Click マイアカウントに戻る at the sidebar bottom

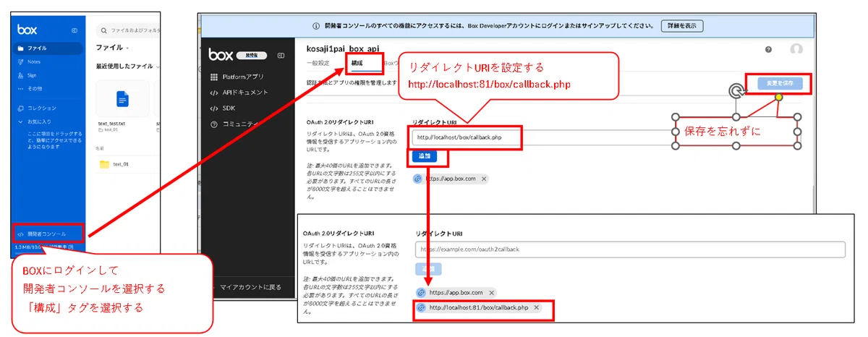click(250, 286)
